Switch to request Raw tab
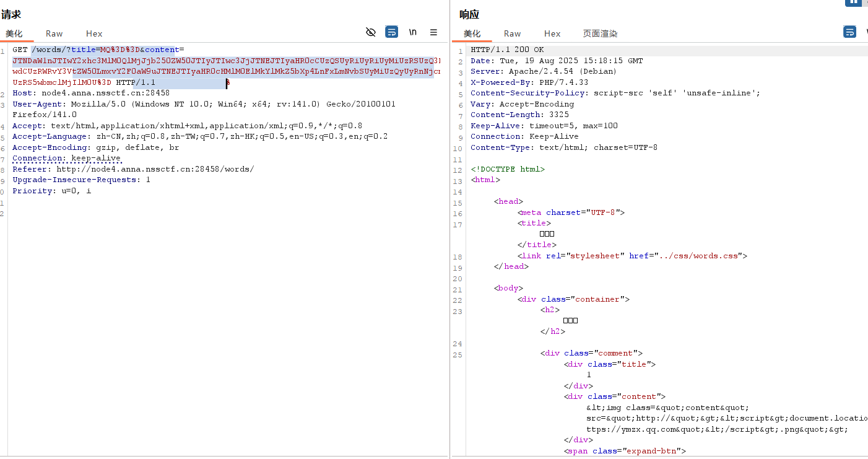Image resolution: width=868 pixels, height=459 pixels. pyautogui.click(x=54, y=33)
